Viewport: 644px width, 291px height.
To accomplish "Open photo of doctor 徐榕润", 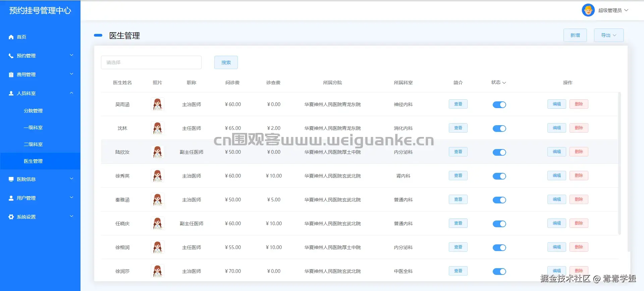I will tap(158, 247).
